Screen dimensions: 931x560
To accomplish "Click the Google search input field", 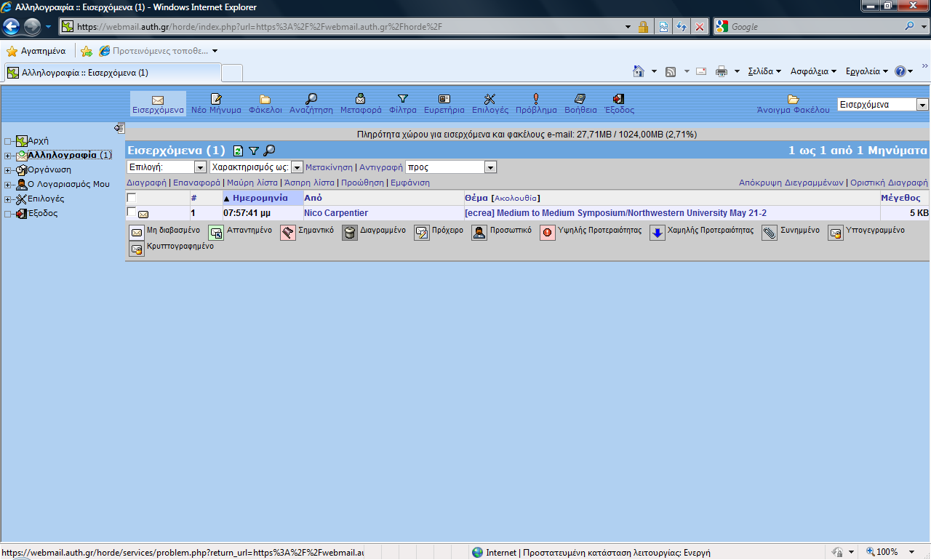I will click(815, 27).
